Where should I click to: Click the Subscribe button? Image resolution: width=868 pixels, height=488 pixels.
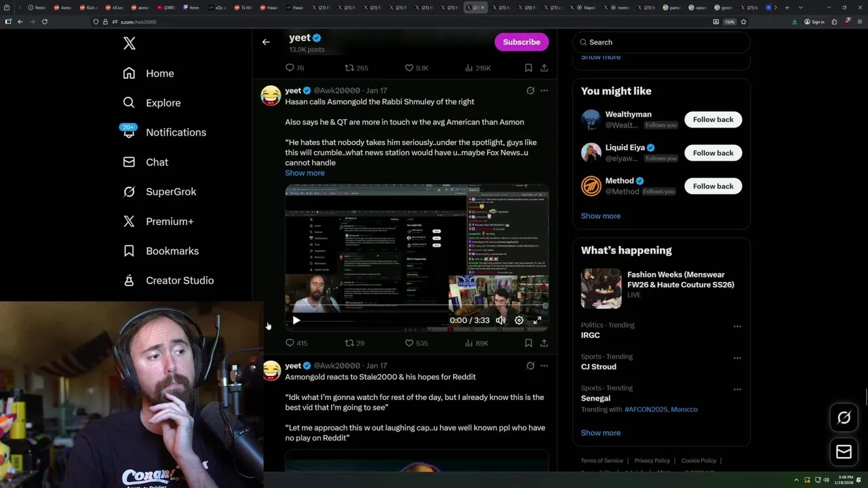pos(521,42)
